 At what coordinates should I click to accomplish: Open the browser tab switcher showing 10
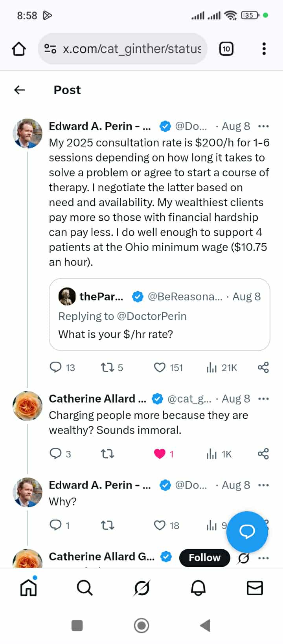pyautogui.click(x=226, y=49)
